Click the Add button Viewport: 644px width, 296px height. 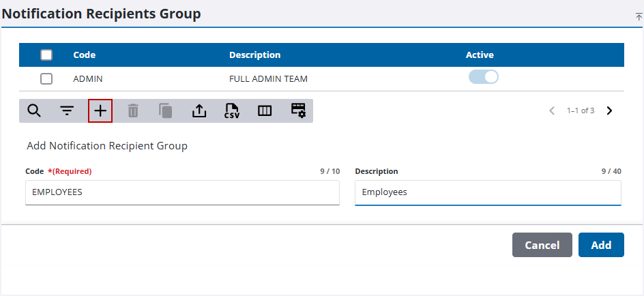coord(601,245)
